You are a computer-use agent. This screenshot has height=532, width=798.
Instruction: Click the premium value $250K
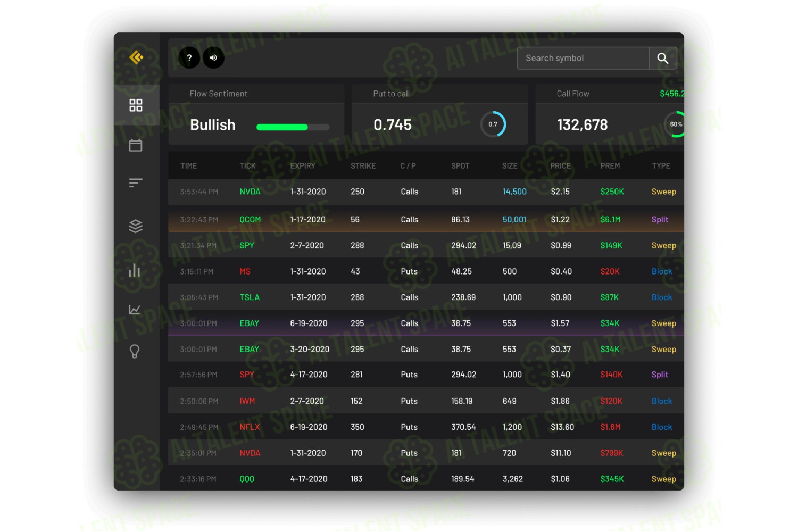612,192
